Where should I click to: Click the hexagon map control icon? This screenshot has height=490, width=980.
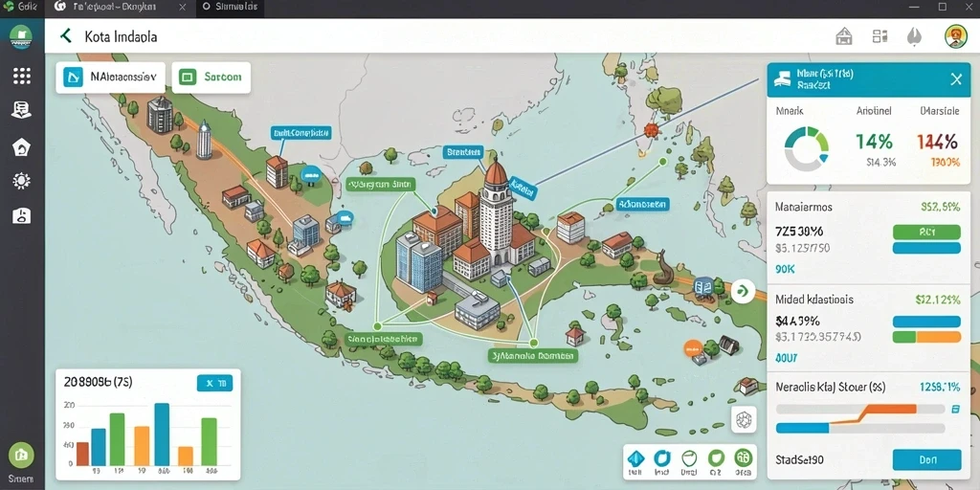(x=743, y=419)
